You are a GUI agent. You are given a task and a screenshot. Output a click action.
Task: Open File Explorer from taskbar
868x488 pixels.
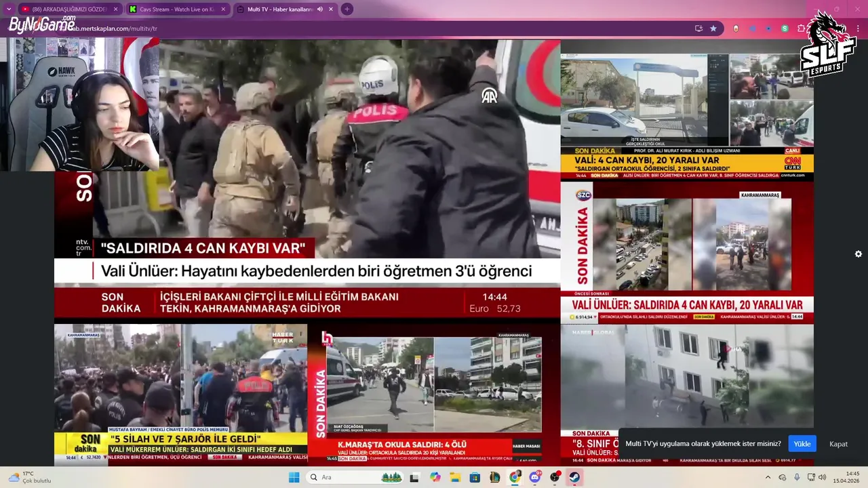[455, 477]
